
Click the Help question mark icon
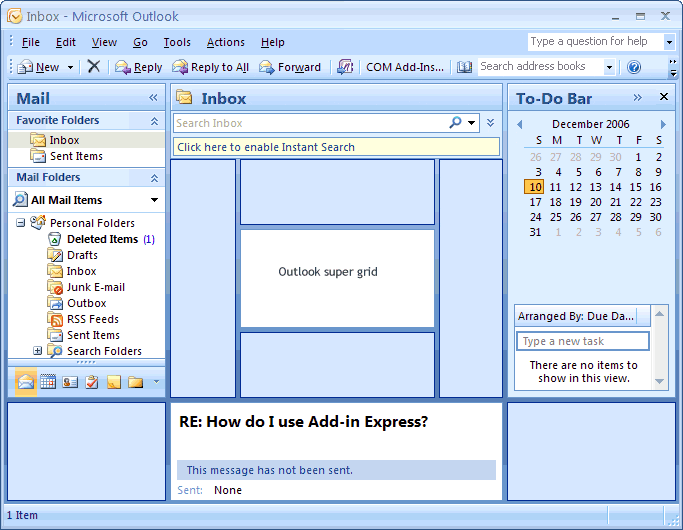click(x=633, y=67)
